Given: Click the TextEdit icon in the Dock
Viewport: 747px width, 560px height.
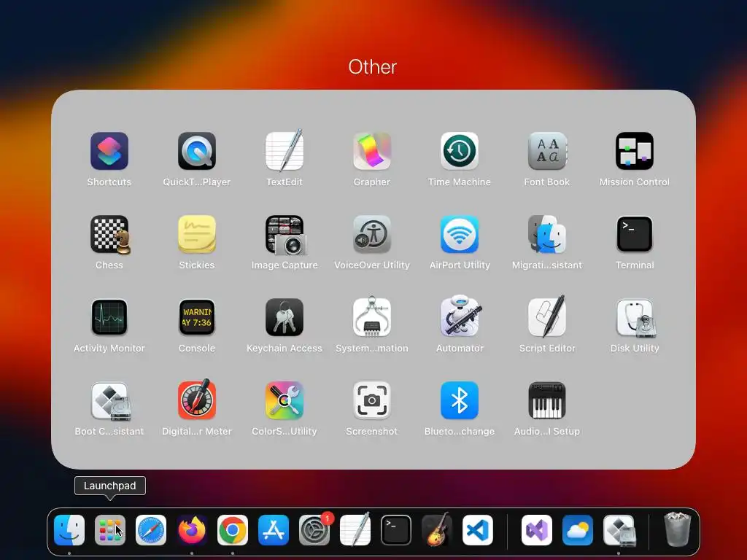Looking at the screenshot, I should [355, 529].
